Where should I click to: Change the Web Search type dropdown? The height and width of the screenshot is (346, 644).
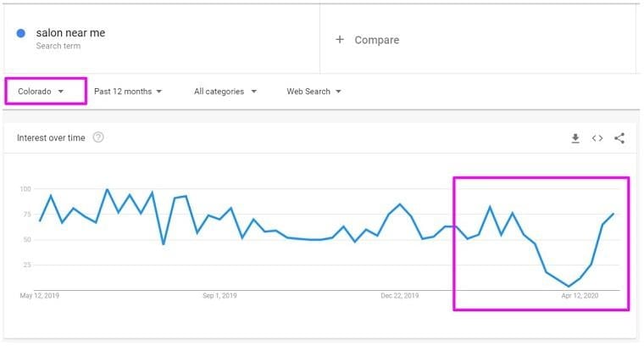(314, 92)
